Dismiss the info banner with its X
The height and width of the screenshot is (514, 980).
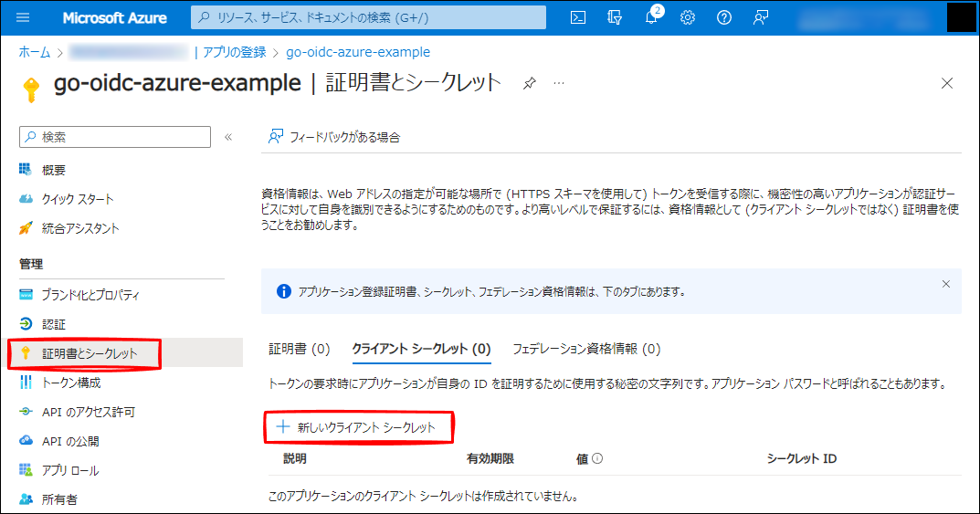tap(946, 284)
